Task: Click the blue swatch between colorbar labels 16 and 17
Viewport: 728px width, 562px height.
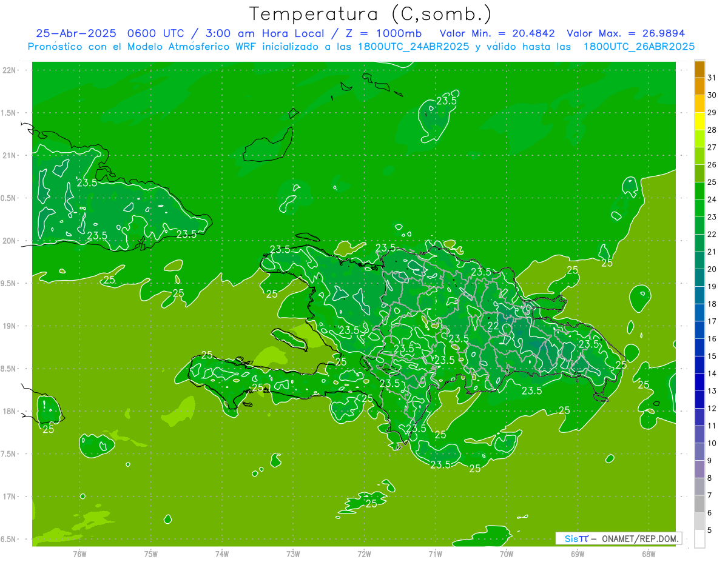Action: pyautogui.click(x=699, y=330)
